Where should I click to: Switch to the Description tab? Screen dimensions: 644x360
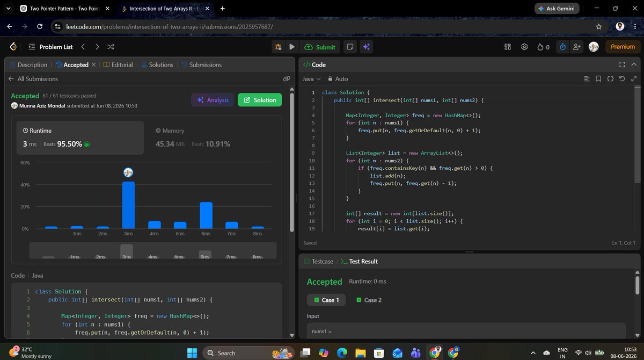[28, 64]
